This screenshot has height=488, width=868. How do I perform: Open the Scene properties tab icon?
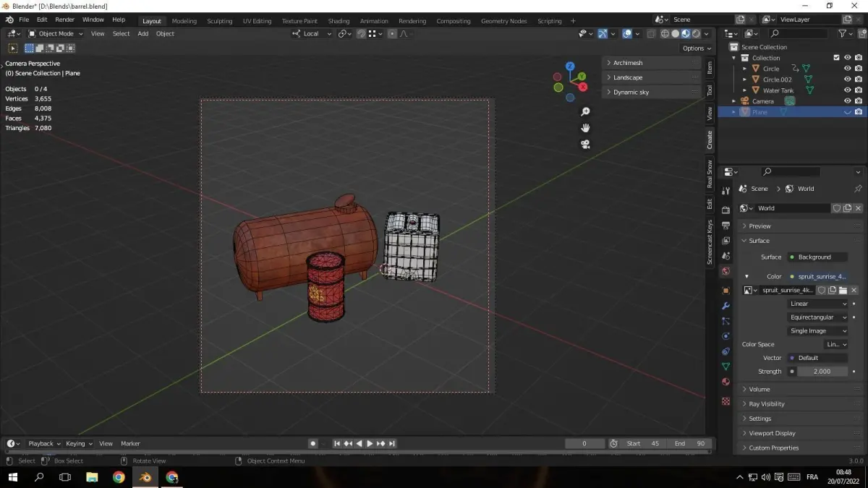pos(726,256)
